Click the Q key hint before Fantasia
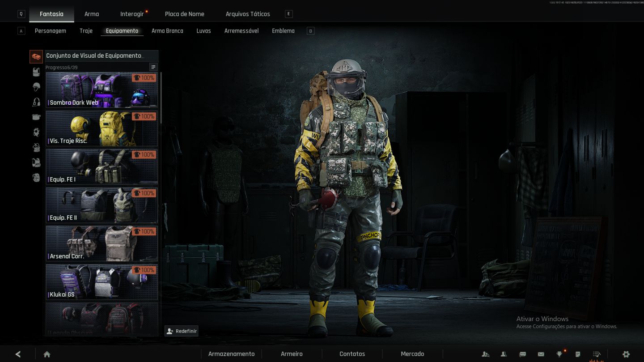644x362 pixels. click(21, 14)
